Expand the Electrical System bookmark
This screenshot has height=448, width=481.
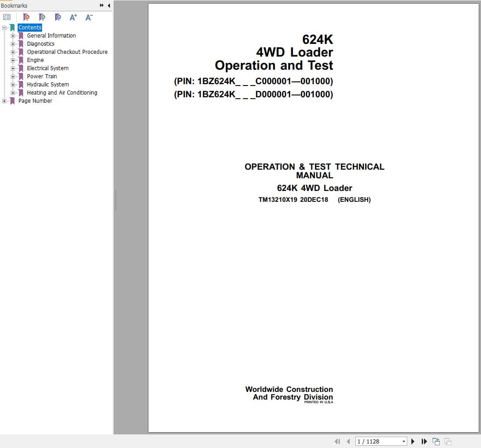pos(13,68)
